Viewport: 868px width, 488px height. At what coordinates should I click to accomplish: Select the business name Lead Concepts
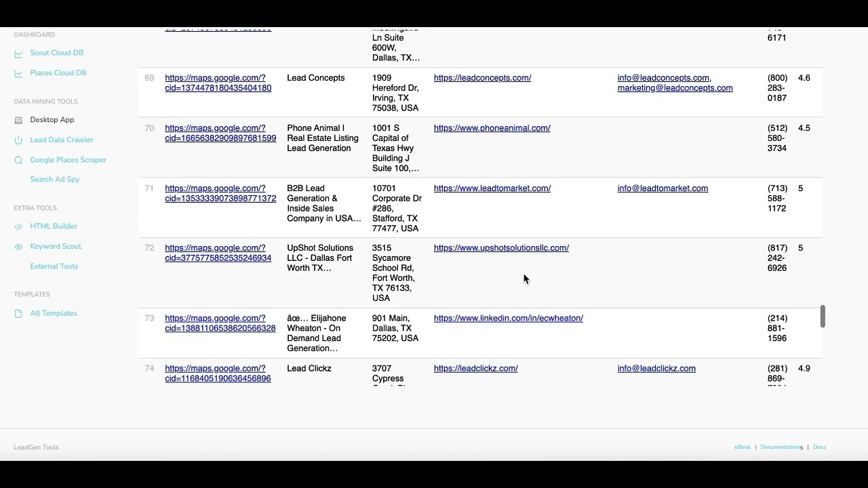point(316,78)
